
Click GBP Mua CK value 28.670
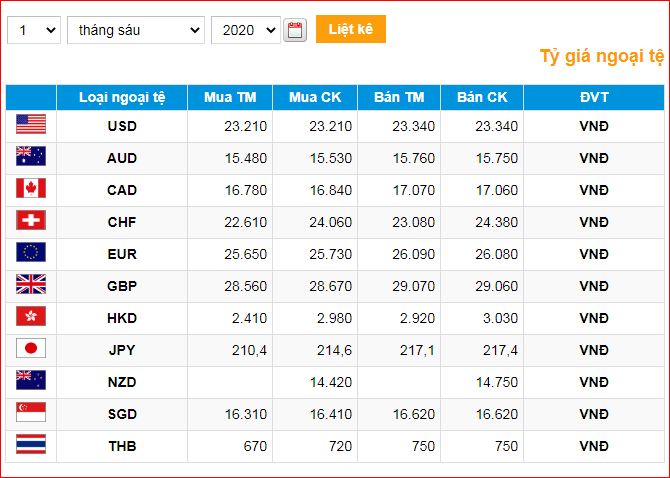tap(331, 286)
